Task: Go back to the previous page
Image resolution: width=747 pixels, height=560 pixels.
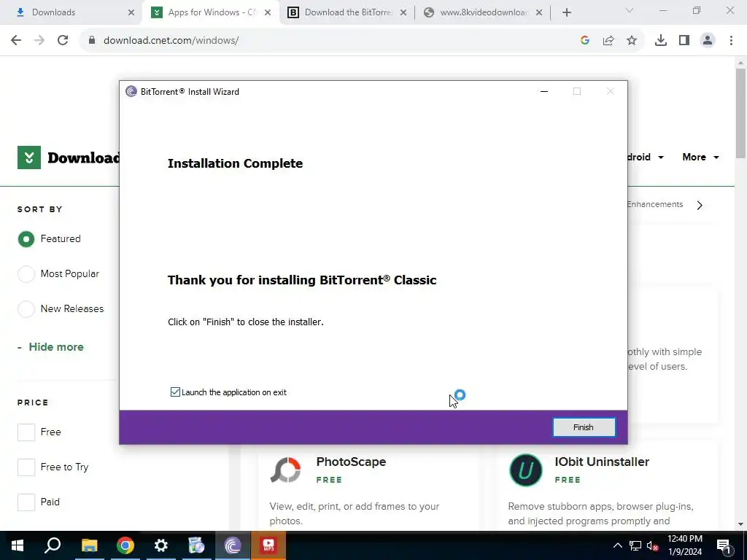Action: (16, 40)
